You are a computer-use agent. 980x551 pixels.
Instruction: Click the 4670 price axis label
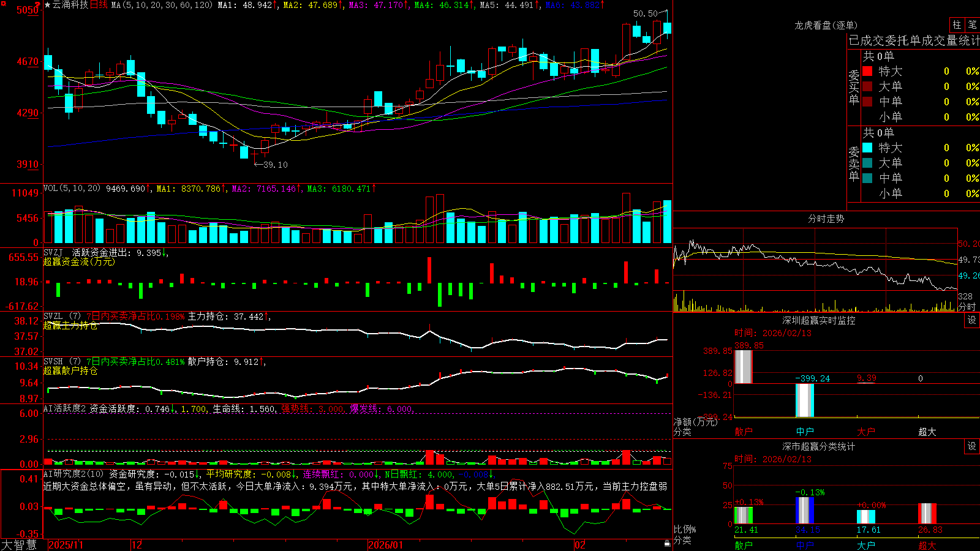(x=27, y=62)
